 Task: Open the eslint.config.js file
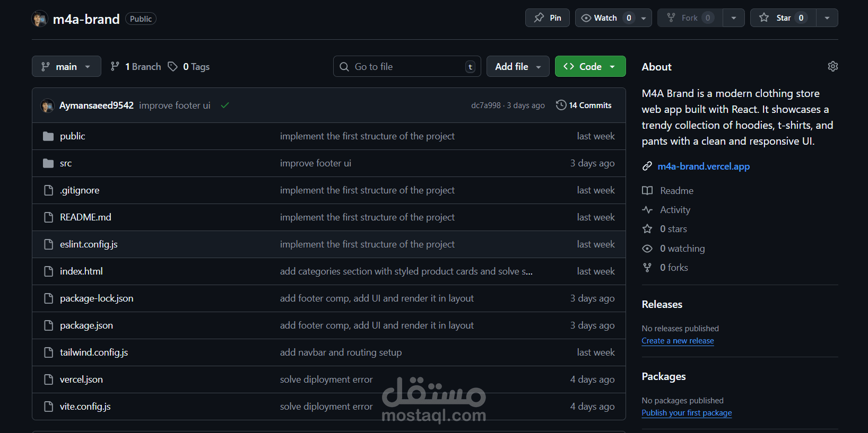pos(89,244)
